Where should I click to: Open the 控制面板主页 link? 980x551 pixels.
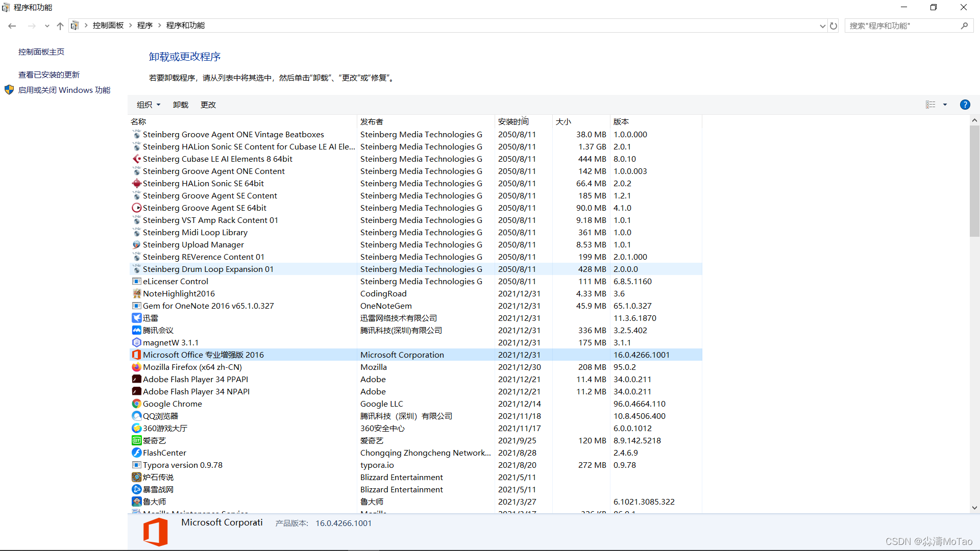tap(41, 52)
